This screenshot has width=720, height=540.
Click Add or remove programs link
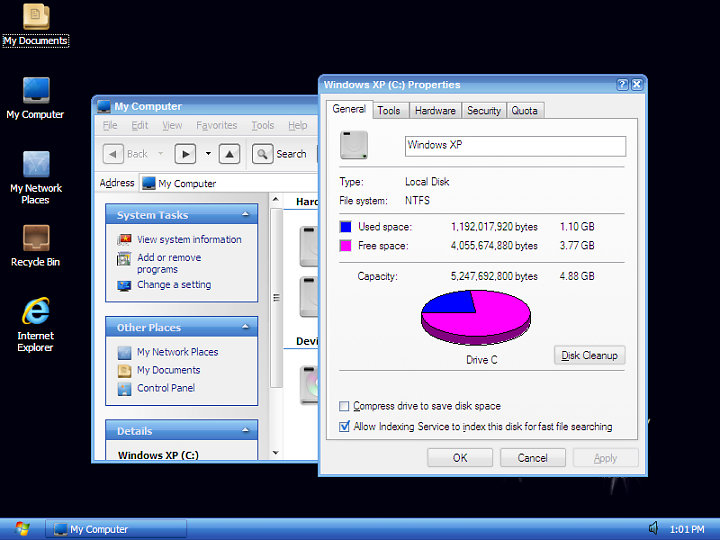pos(169,263)
